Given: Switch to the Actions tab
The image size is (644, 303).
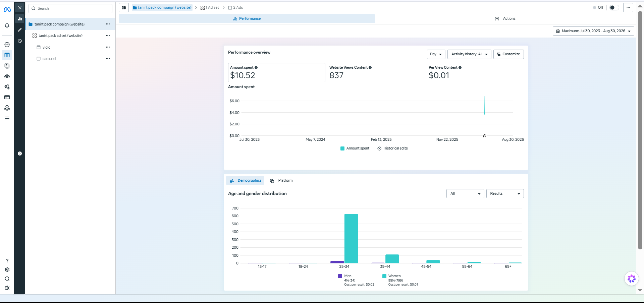Looking at the screenshot, I should click(x=505, y=19).
